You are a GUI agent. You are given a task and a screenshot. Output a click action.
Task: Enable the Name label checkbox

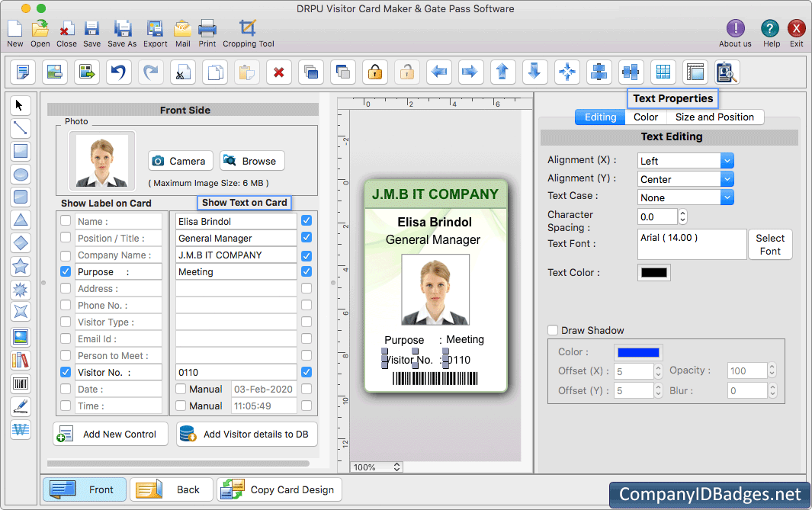point(66,220)
